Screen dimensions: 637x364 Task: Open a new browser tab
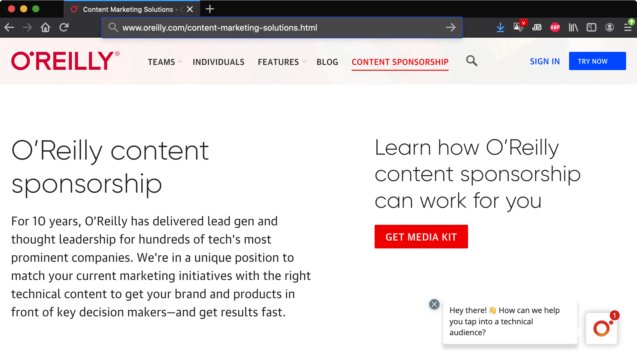tap(210, 9)
